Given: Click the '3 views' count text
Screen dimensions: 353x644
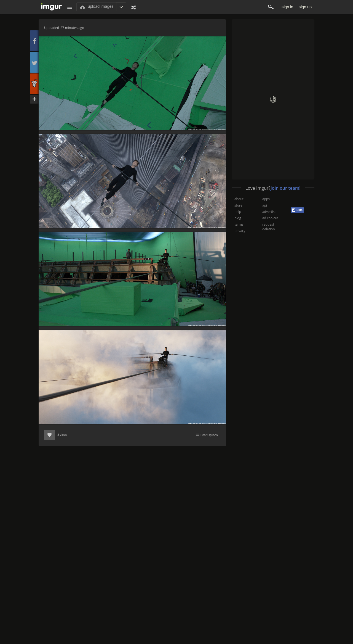Looking at the screenshot, I should (62, 435).
